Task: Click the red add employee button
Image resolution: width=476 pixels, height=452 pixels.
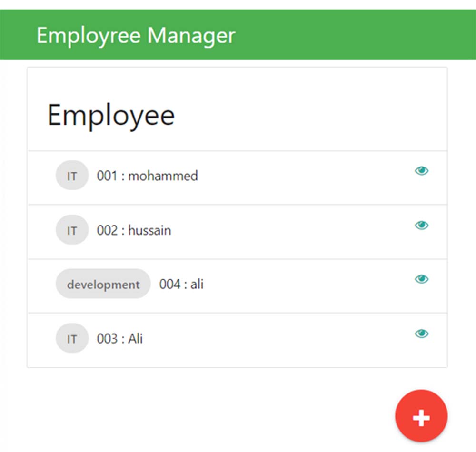Action: 421,416
